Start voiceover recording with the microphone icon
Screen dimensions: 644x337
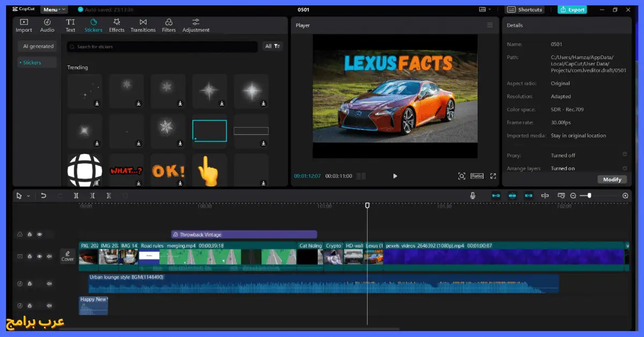pos(473,196)
